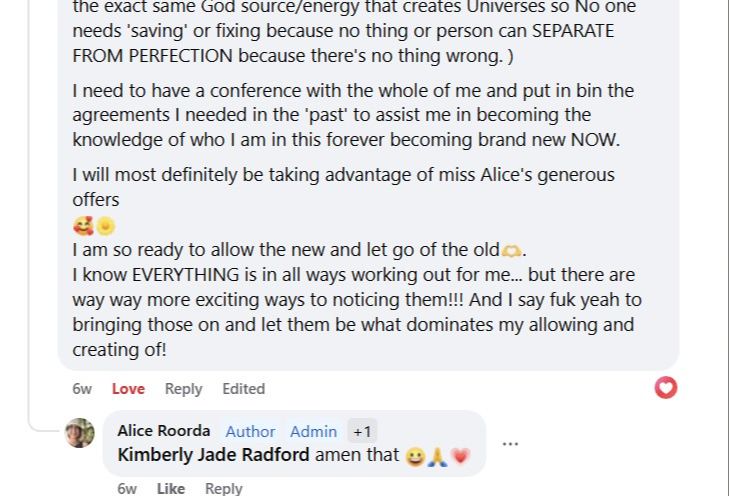This screenshot has height=496, width=729.
Task: Click the smiling face with hearts emoji
Action: [82, 227]
